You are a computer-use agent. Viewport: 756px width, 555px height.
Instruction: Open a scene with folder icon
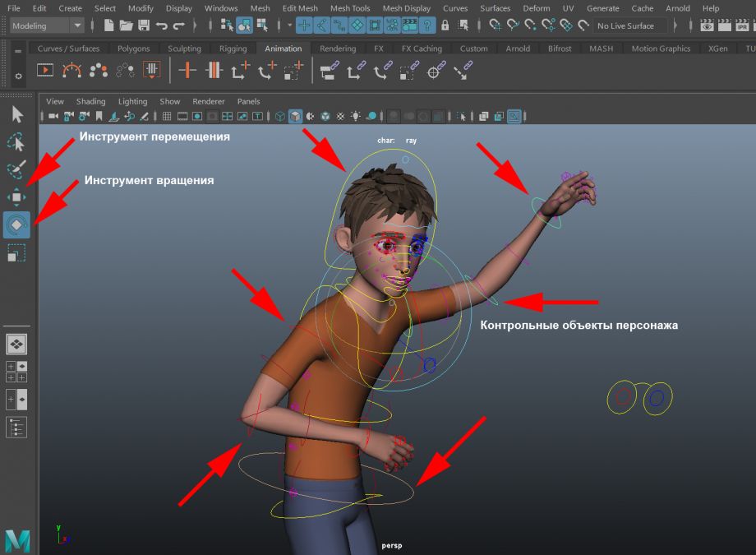[x=126, y=25]
